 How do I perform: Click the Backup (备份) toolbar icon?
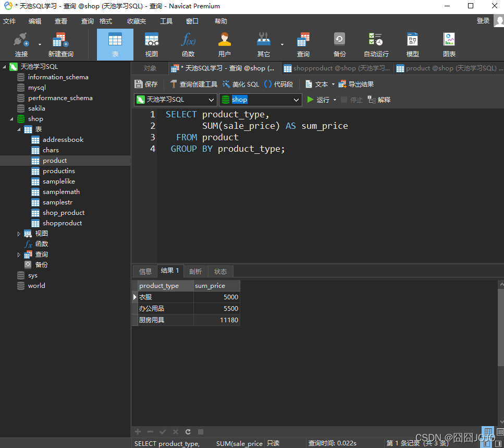(x=339, y=44)
